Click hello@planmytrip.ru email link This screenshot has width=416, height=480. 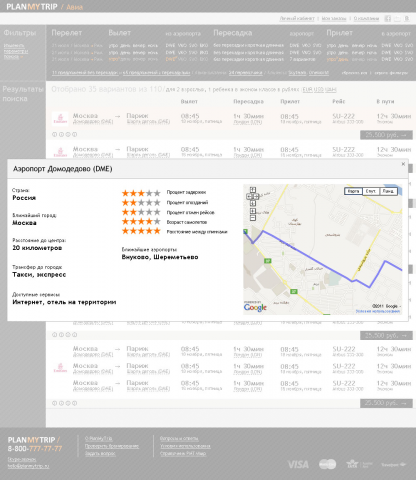28,466
